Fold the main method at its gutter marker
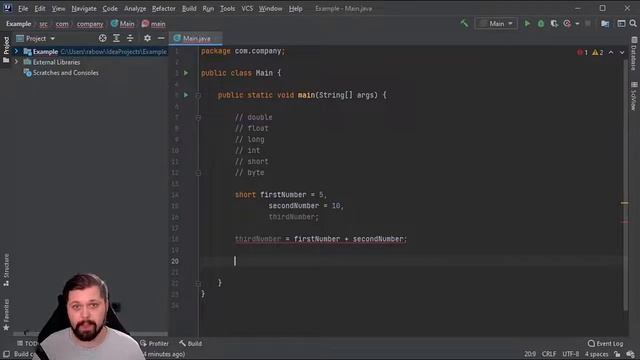Image resolution: width=640 pixels, height=360 pixels. click(198, 95)
